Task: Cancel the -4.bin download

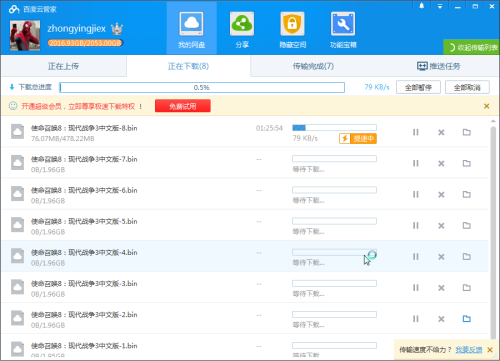Action: coord(441,257)
